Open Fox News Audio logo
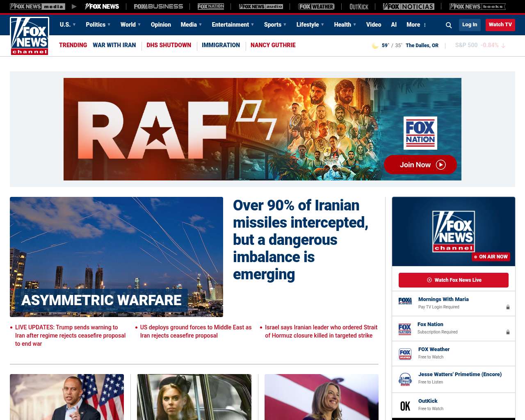The image size is (525, 420). tap(261, 7)
